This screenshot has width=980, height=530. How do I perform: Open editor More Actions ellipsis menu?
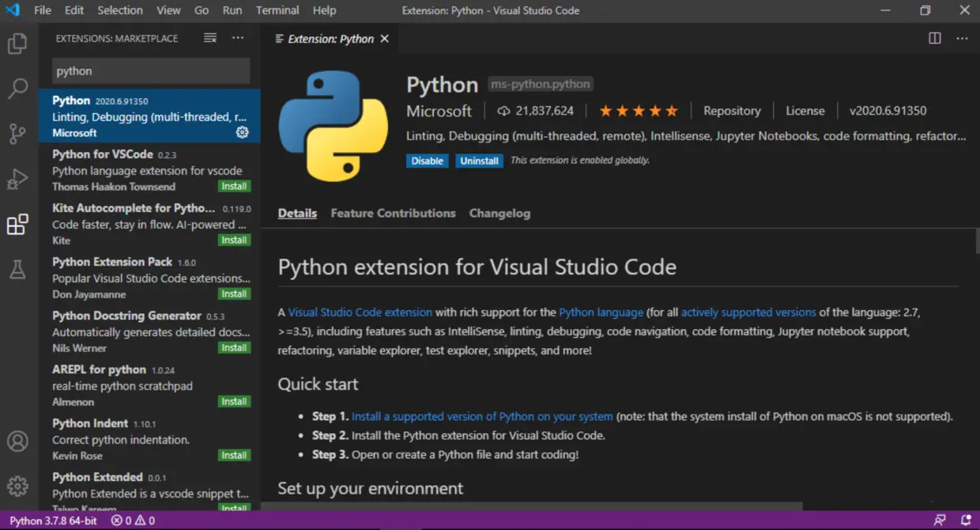(962, 39)
